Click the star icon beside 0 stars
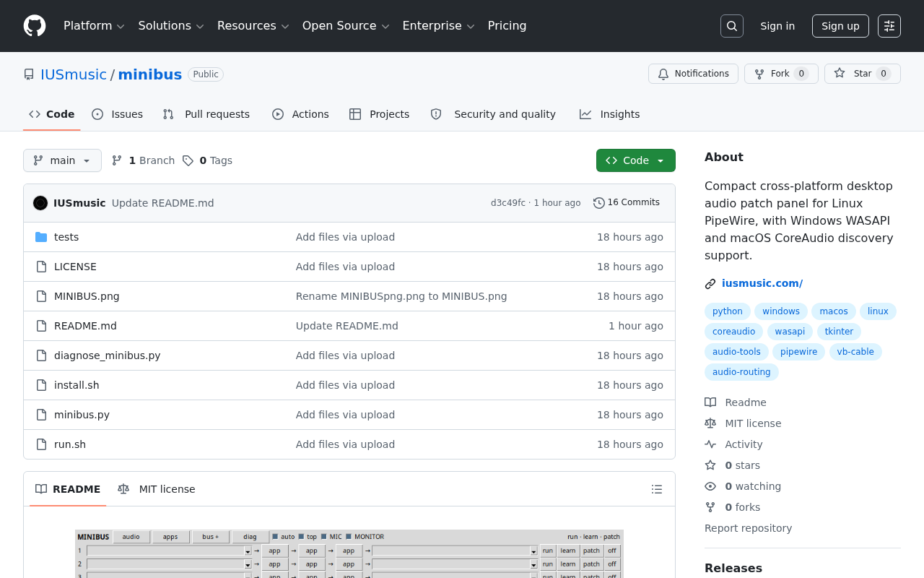This screenshot has height=578, width=924. (710, 465)
